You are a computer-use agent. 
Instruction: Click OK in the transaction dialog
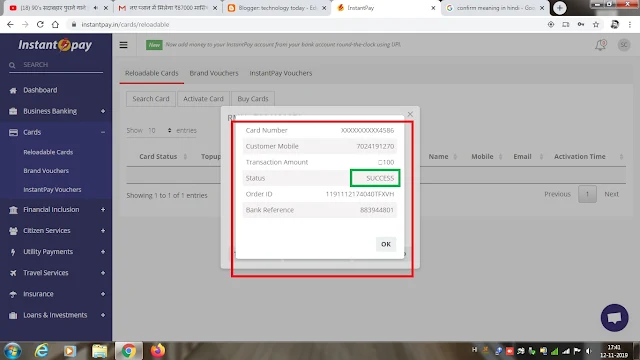coord(386,244)
